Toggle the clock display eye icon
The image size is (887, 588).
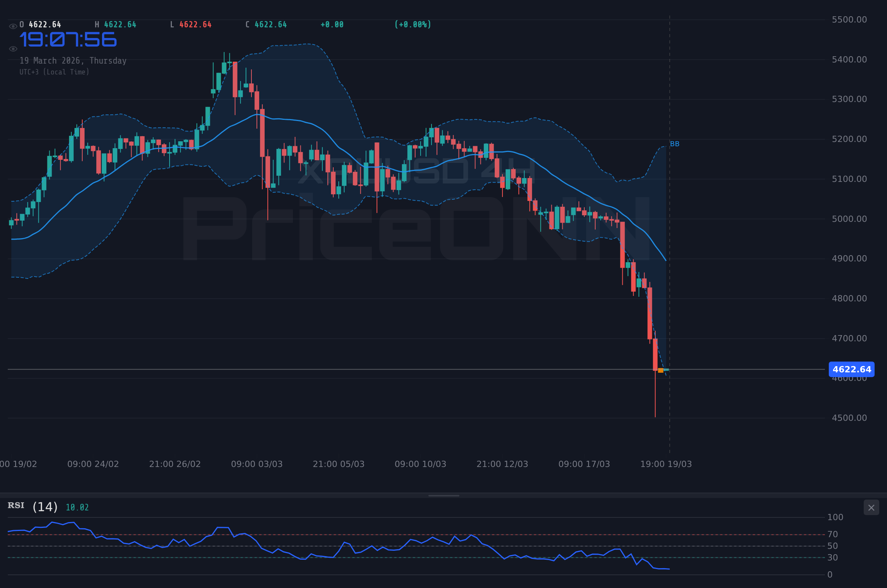(13, 48)
